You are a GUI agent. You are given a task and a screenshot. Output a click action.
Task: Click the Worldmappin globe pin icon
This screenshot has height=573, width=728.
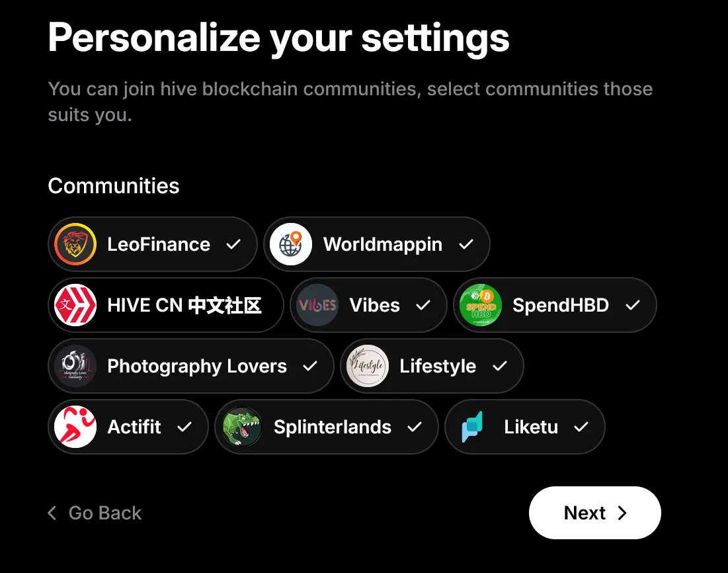click(291, 244)
